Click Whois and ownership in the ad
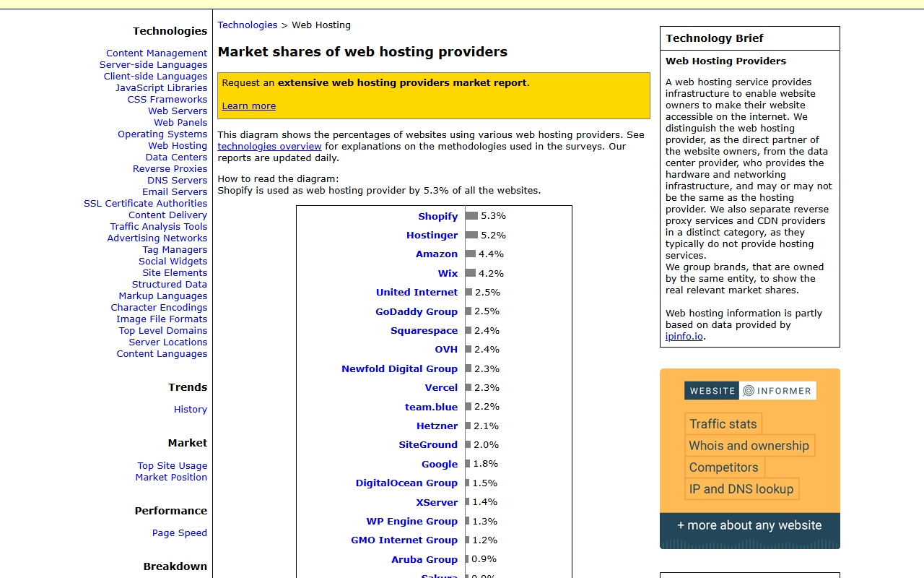 pos(749,446)
